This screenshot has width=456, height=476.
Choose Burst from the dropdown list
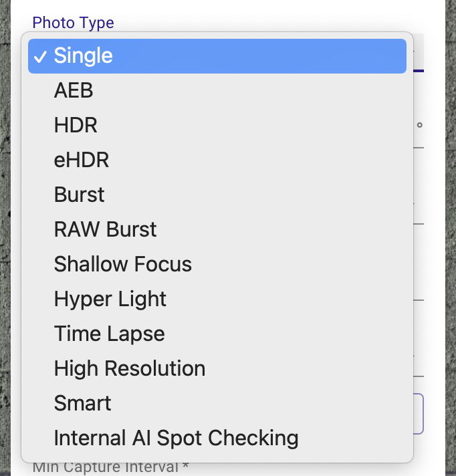click(217, 195)
